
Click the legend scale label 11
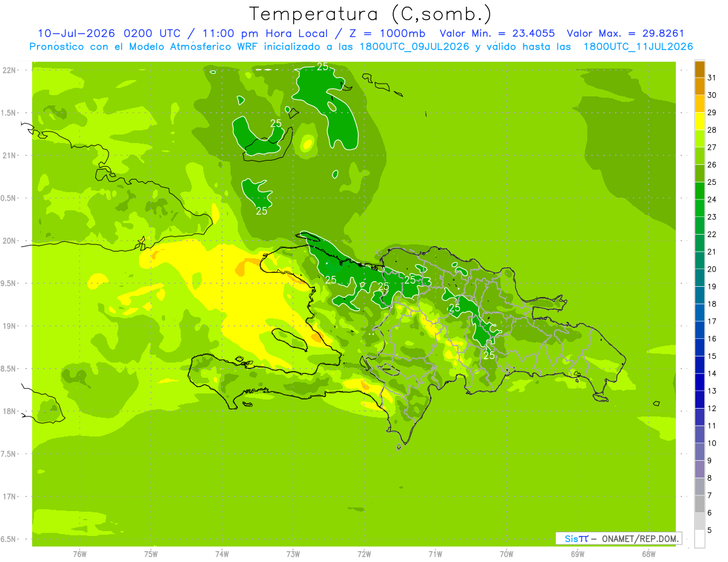712,426
